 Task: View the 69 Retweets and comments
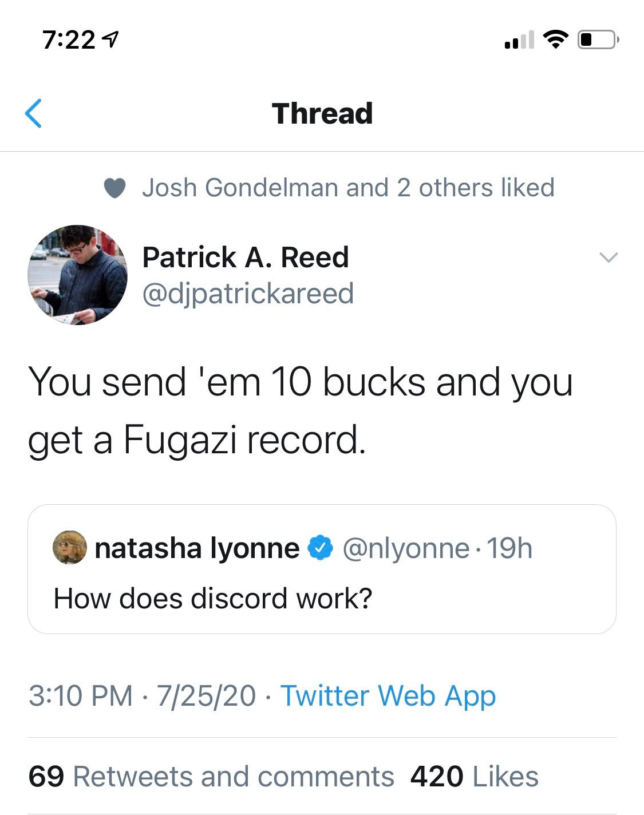211,777
